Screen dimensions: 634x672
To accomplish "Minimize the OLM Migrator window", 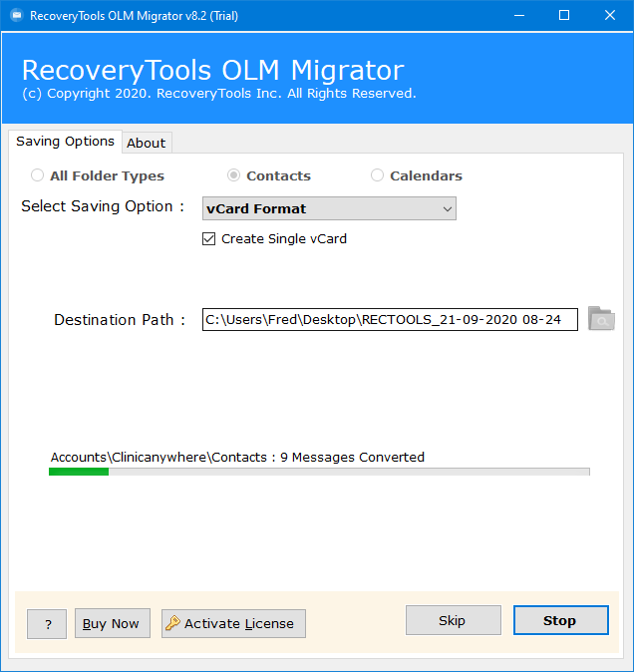I will point(518,16).
